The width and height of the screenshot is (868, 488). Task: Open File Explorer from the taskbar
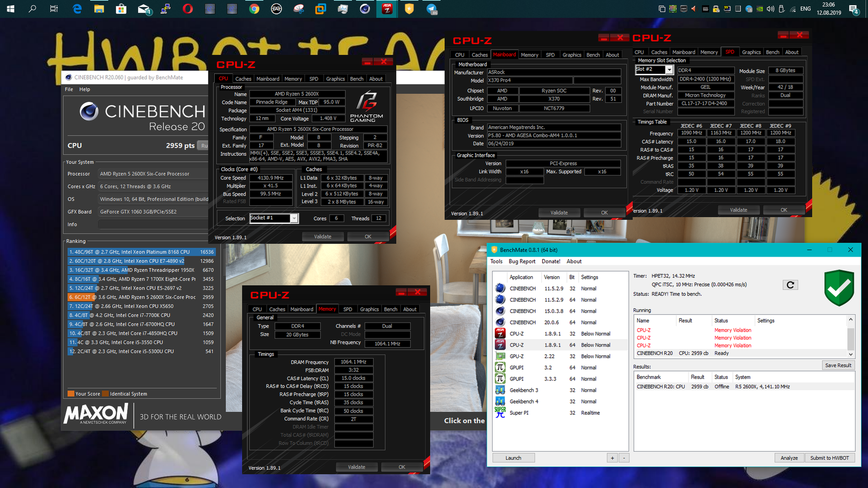[99, 9]
